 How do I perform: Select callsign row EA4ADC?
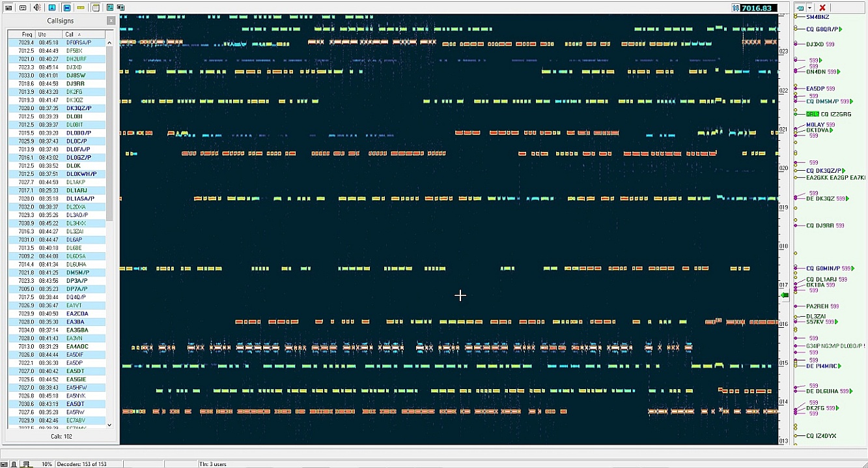pos(57,346)
